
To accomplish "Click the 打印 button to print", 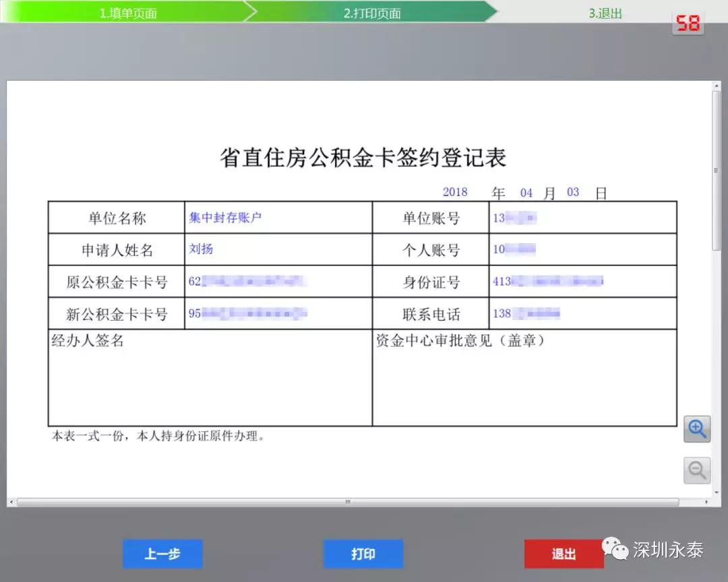I will pos(363,554).
